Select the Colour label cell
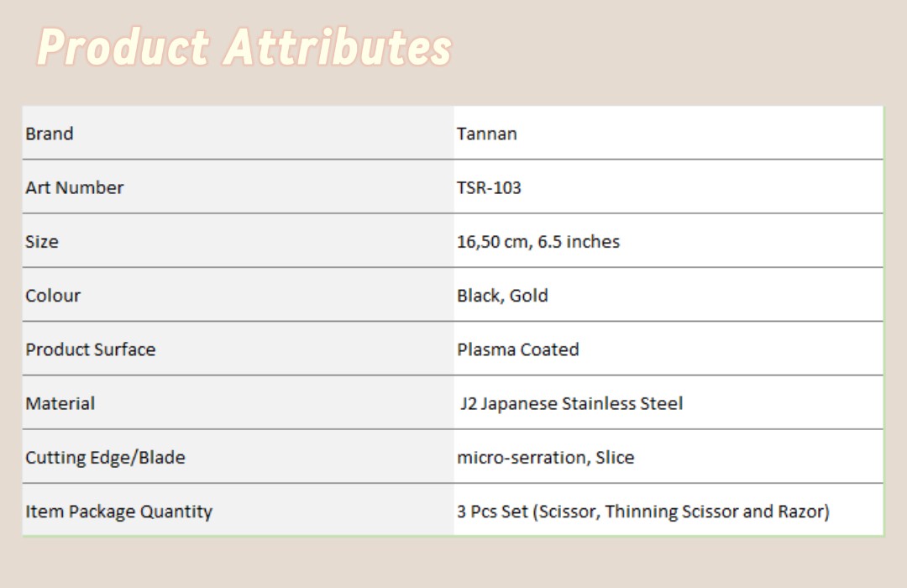Screen dimensions: 907x588 (x=239, y=295)
